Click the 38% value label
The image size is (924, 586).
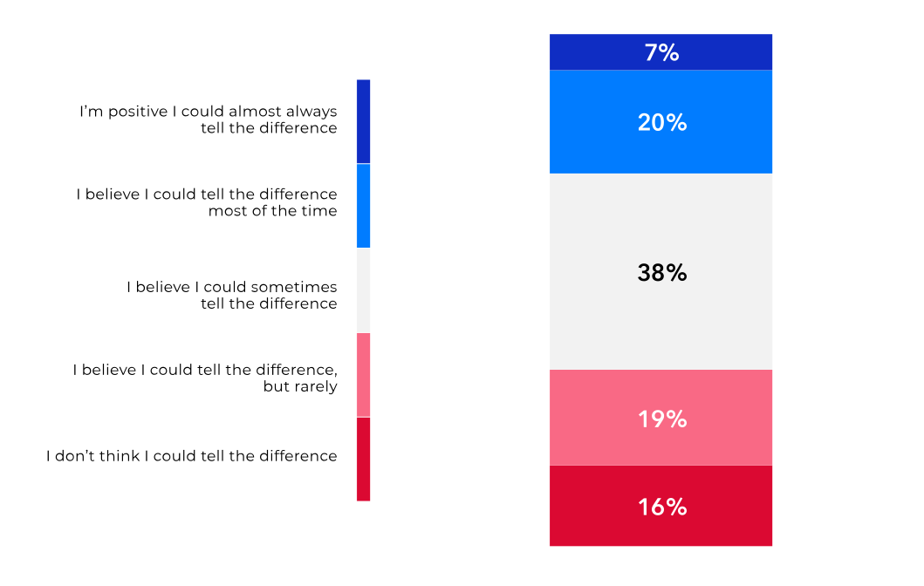[661, 273]
